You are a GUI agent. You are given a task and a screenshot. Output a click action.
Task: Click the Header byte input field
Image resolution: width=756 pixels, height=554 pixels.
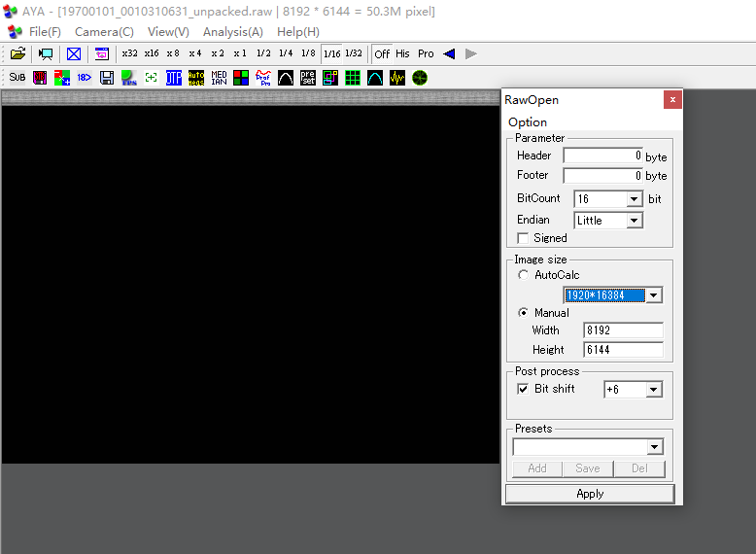pos(602,156)
